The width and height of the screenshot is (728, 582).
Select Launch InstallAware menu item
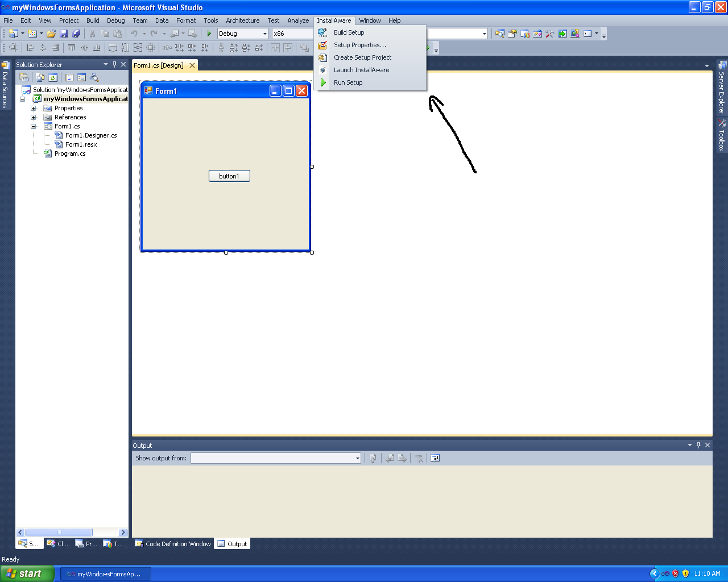click(x=370, y=70)
